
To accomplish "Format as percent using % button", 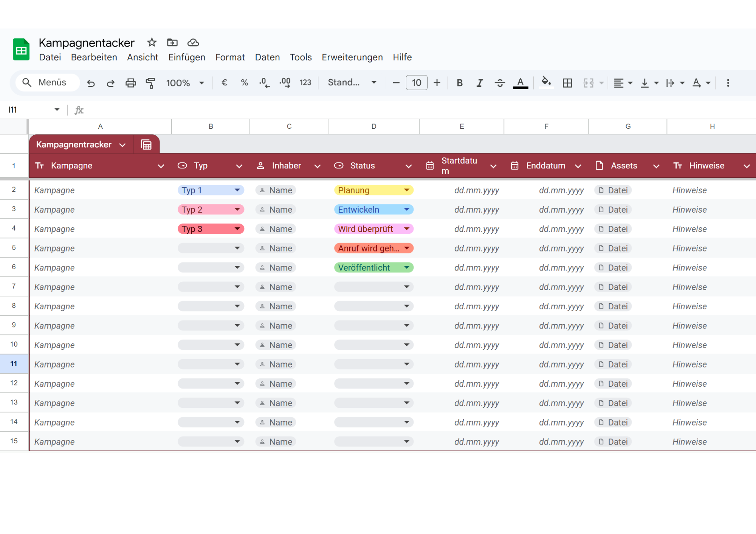I will point(244,83).
